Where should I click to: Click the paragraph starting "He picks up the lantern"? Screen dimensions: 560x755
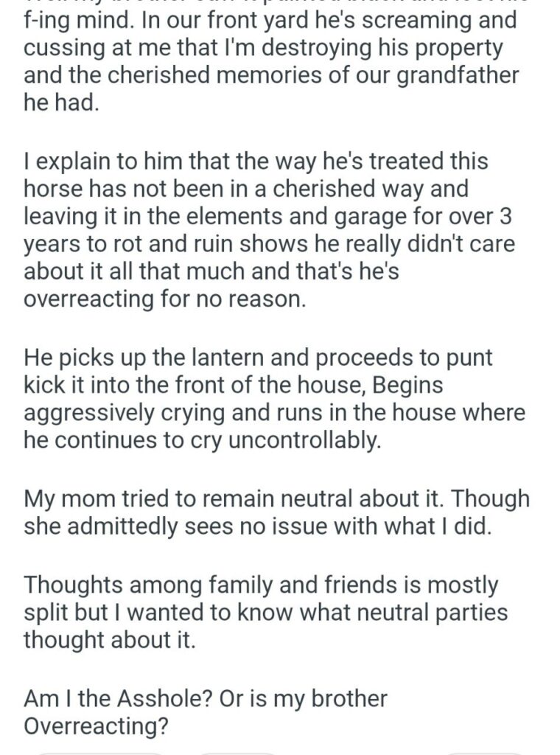[x=274, y=399]
